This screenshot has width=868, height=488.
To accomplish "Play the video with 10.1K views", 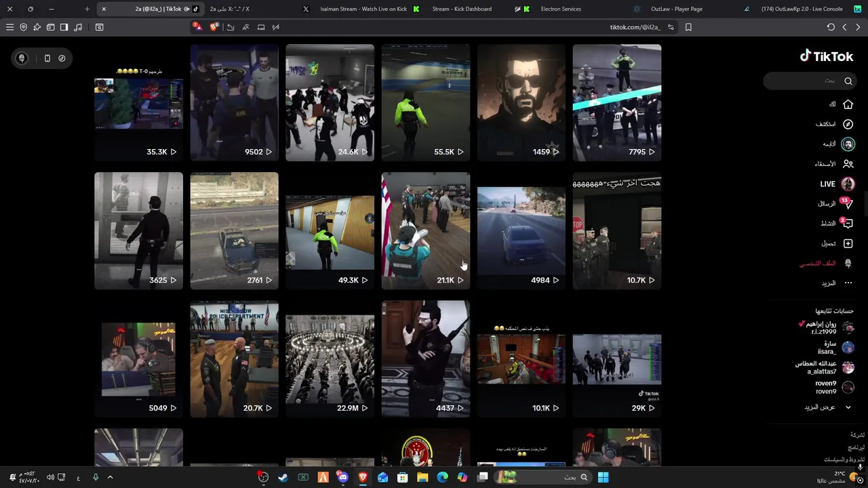I will (x=521, y=359).
